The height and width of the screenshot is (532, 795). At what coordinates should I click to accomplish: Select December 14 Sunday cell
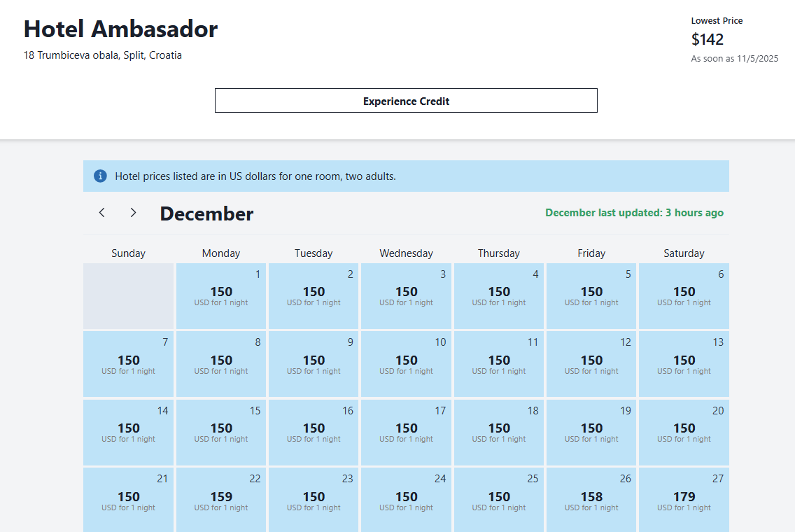[128, 433]
